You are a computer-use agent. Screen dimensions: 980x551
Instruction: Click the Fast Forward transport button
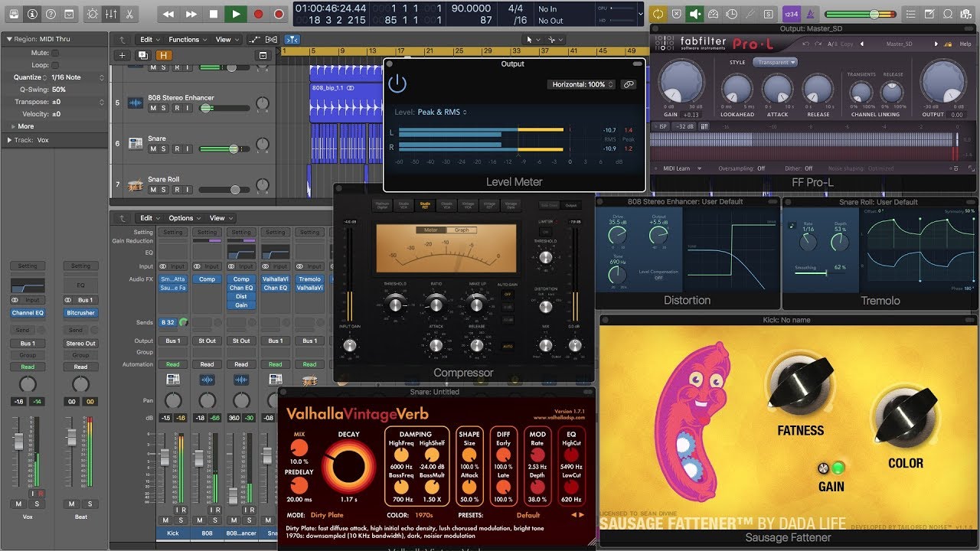(191, 14)
